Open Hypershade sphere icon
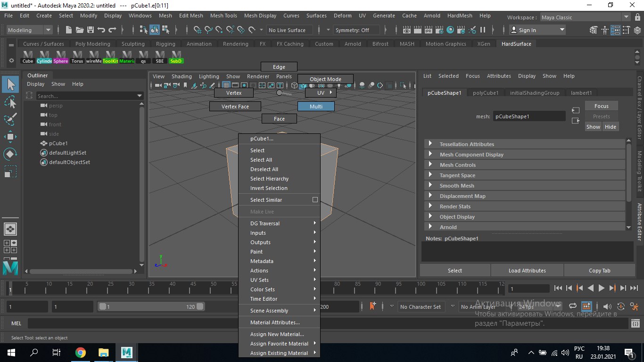Viewport: 644px width, 362px height. (x=450, y=30)
